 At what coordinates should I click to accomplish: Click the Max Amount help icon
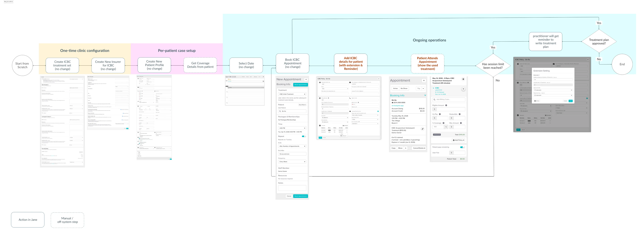tap(461, 123)
